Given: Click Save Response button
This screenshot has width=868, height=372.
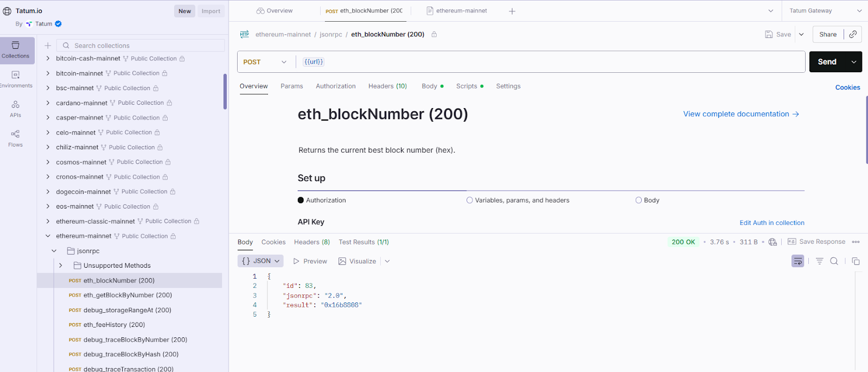Looking at the screenshot, I should click(x=816, y=242).
